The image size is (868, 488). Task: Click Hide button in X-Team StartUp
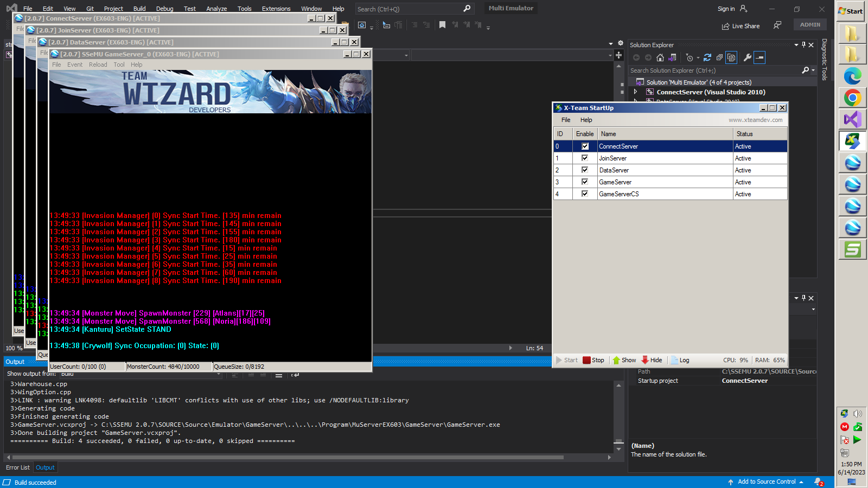[652, 360]
